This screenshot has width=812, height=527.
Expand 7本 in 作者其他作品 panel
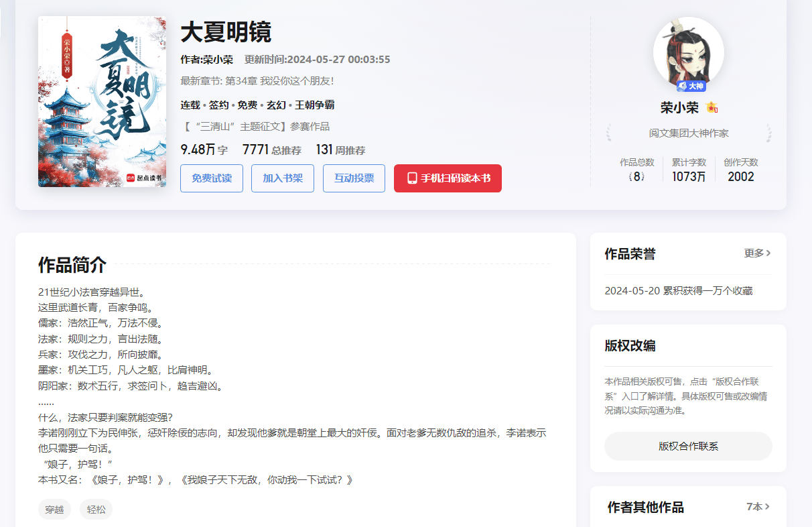(758, 507)
